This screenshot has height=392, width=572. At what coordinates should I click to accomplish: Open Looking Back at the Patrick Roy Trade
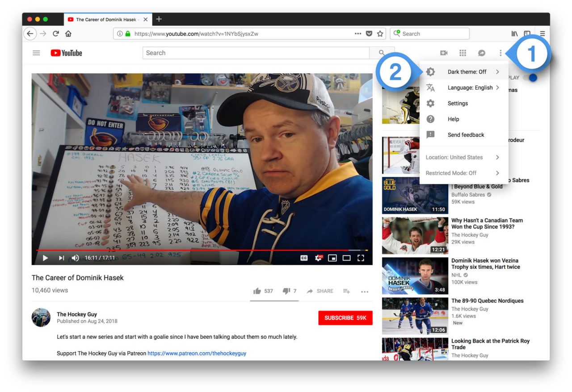click(490, 344)
